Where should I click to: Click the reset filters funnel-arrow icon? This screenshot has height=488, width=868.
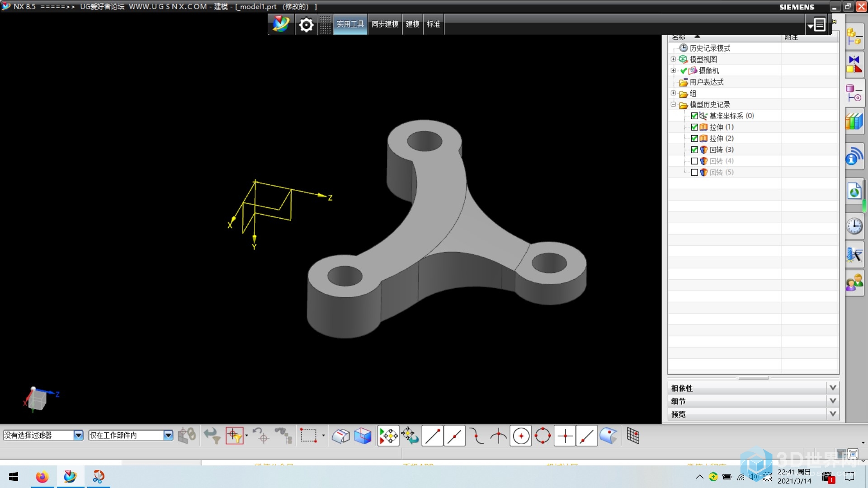coord(212,436)
